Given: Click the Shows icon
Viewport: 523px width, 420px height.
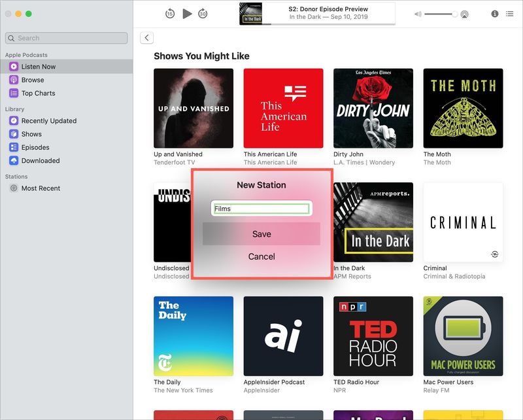Looking at the screenshot, I should [x=14, y=134].
